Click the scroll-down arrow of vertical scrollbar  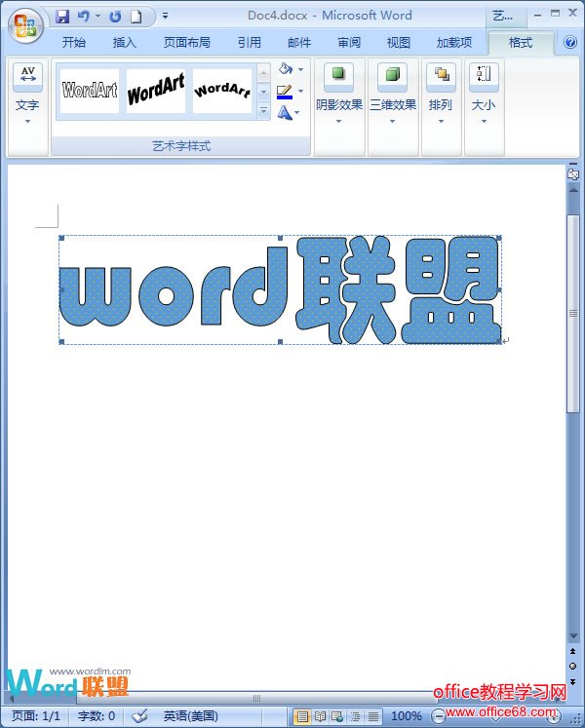(573, 635)
